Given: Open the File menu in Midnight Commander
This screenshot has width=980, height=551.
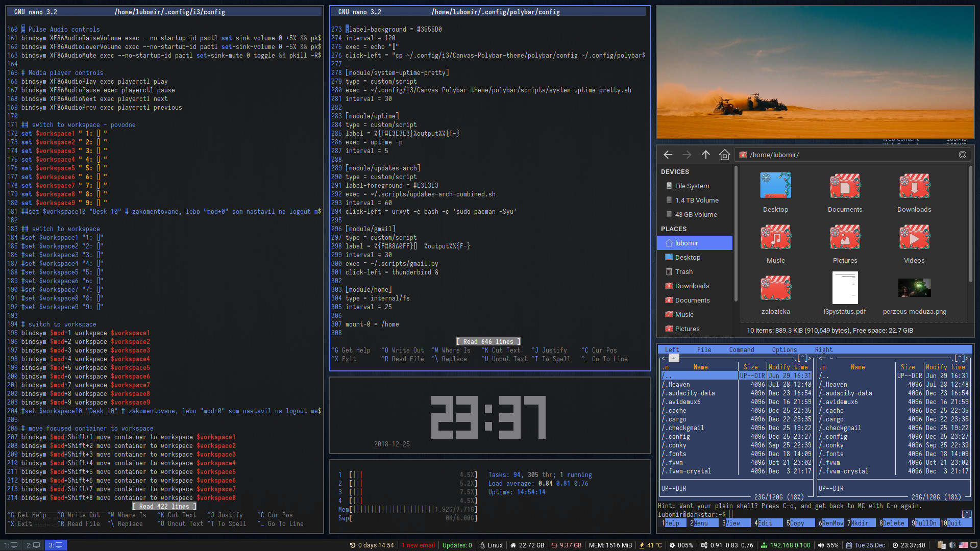Looking at the screenshot, I should [704, 350].
